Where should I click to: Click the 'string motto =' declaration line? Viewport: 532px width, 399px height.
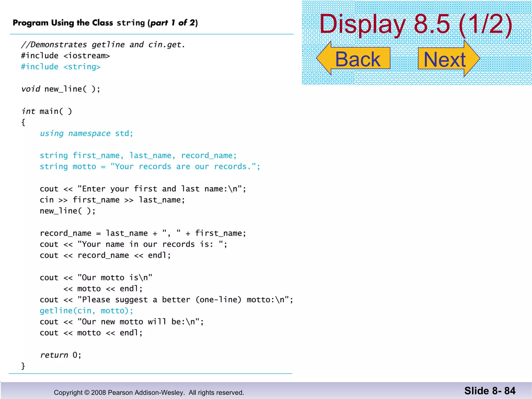tap(150, 167)
